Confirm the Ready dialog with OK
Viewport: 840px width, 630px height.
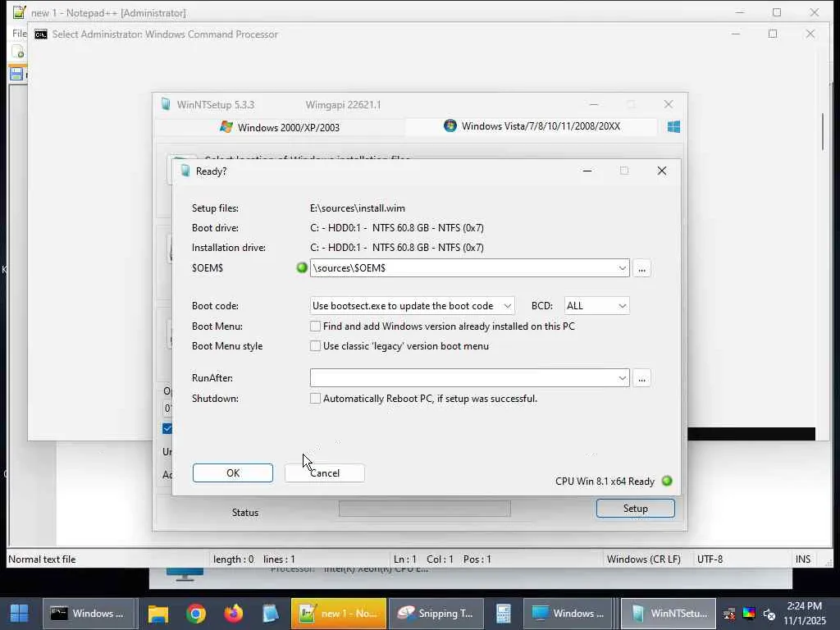point(232,473)
